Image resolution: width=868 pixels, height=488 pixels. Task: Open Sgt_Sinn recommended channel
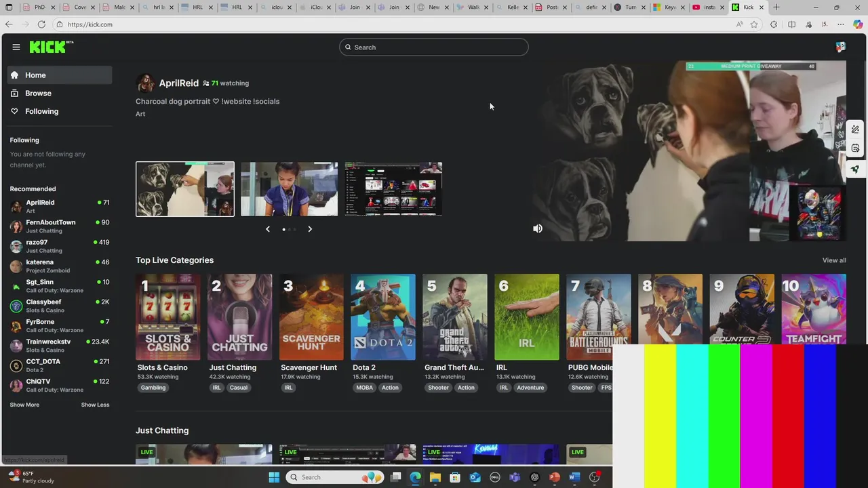60,286
